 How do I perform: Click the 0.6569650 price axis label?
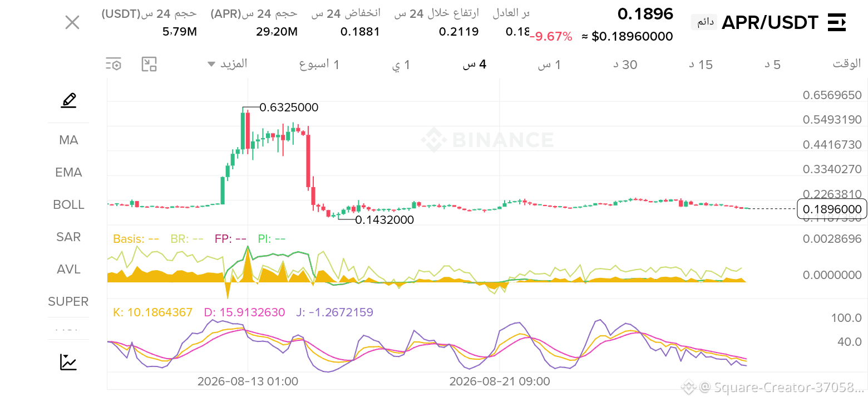click(x=832, y=95)
